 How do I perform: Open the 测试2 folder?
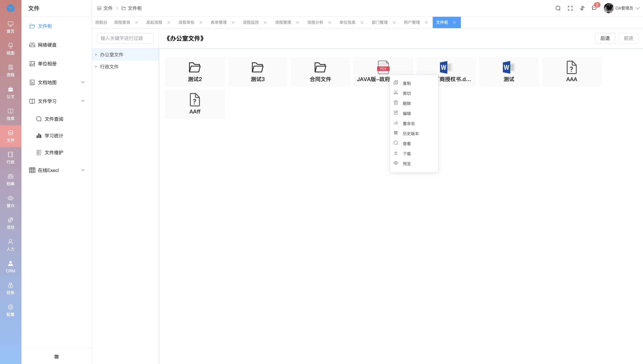[x=195, y=72]
